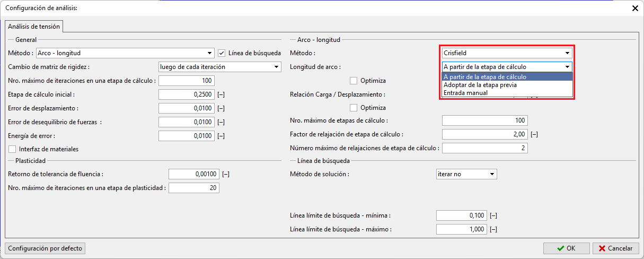Toggle the Línea de búsqueda checkbox
This screenshot has height=259, width=644.
(x=222, y=53)
